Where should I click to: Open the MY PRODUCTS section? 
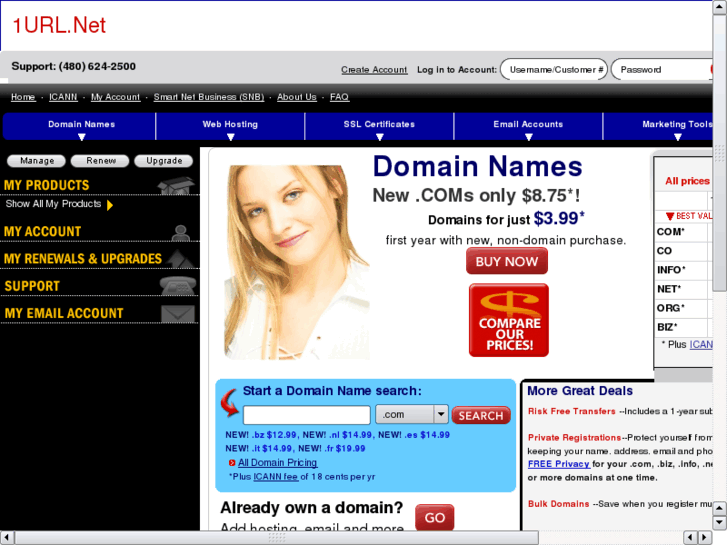[x=46, y=185]
